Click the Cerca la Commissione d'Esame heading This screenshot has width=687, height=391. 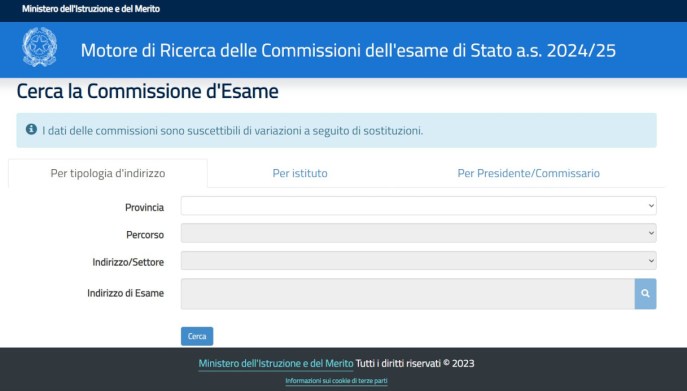148,91
